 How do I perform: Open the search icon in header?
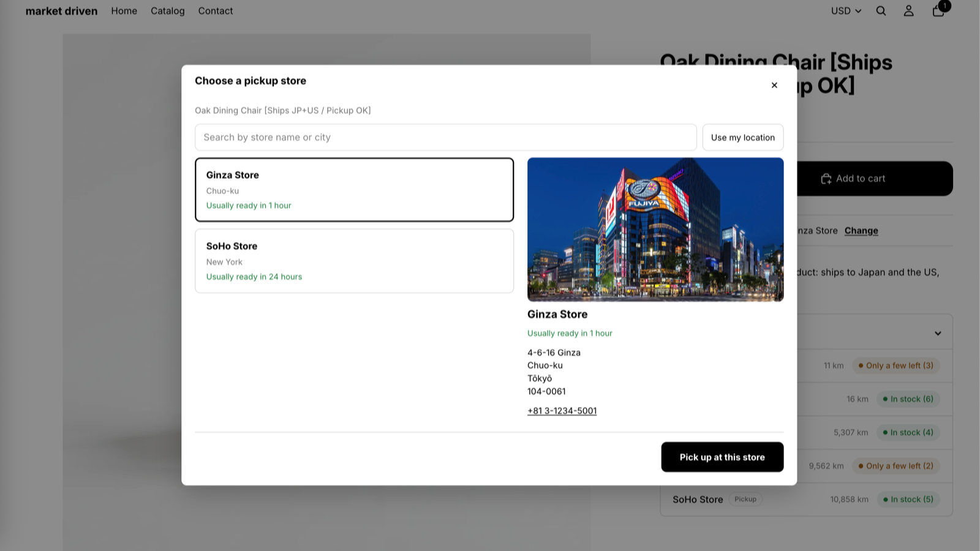881,11
